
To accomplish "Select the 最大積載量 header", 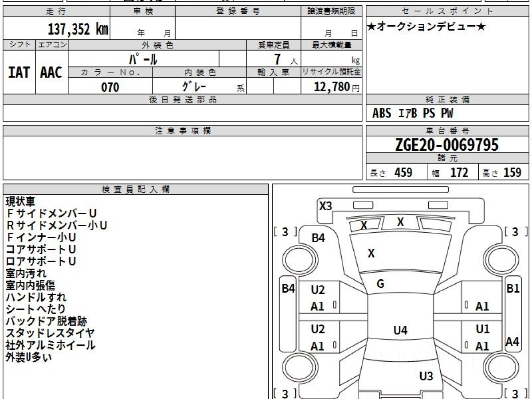I will point(331,45).
